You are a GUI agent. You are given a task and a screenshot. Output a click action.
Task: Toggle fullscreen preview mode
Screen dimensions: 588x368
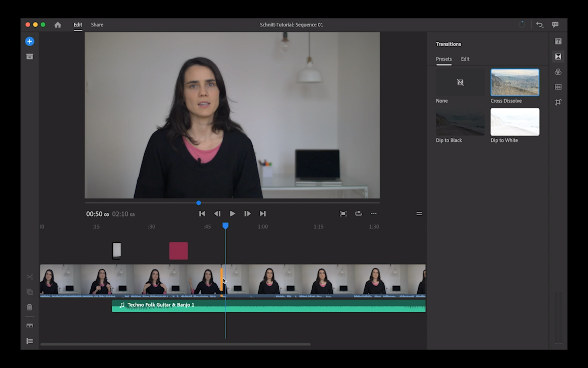click(x=343, y=214)
